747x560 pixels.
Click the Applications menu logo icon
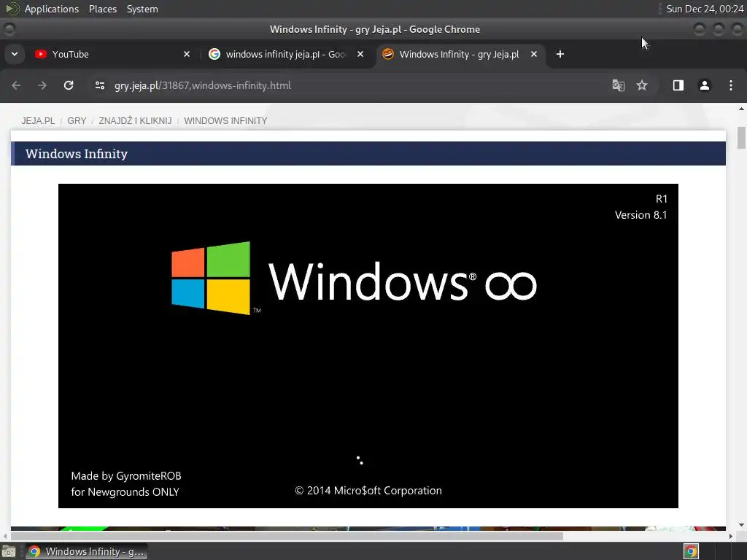pyautogui.click(x=12, y=9)
